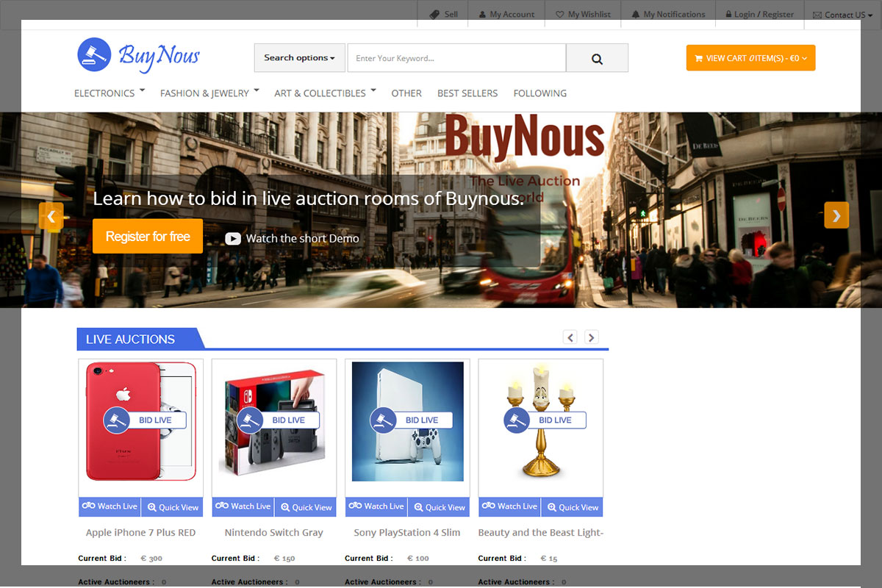
Task: Click the LIVE AUCTIONS section heading
Action: pyautogui.click(x=131, y=339)
